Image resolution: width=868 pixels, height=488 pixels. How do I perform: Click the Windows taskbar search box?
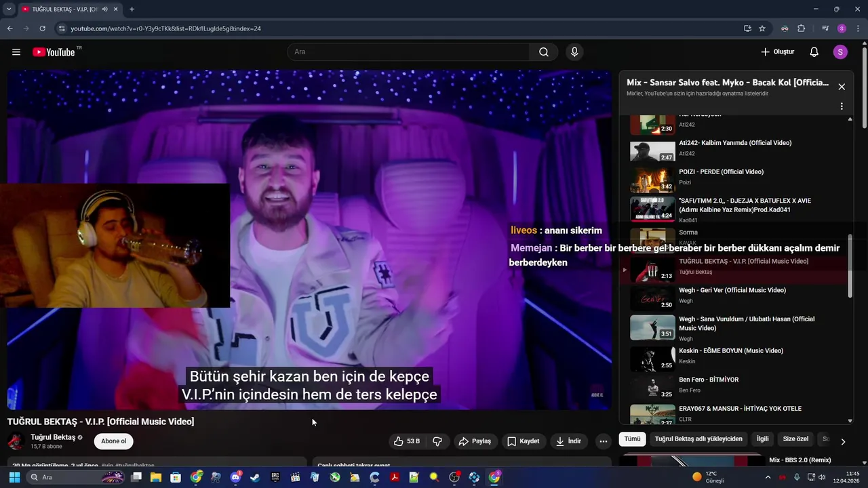click(x=76, y=477)
